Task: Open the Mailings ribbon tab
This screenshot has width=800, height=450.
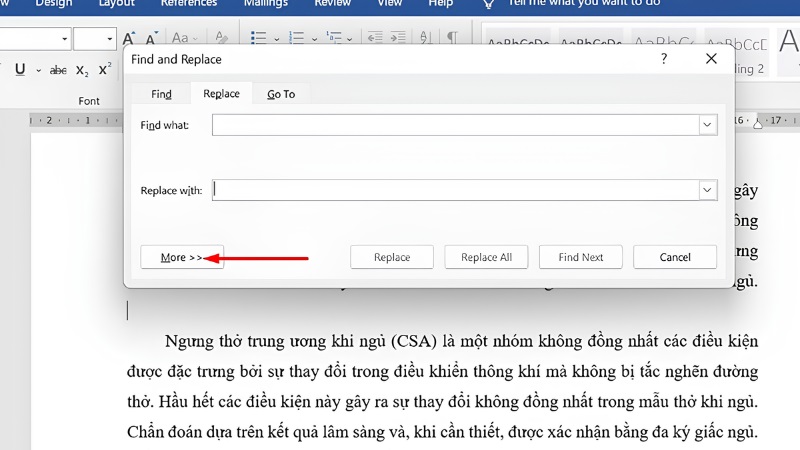Action: [x=266, y=3]
